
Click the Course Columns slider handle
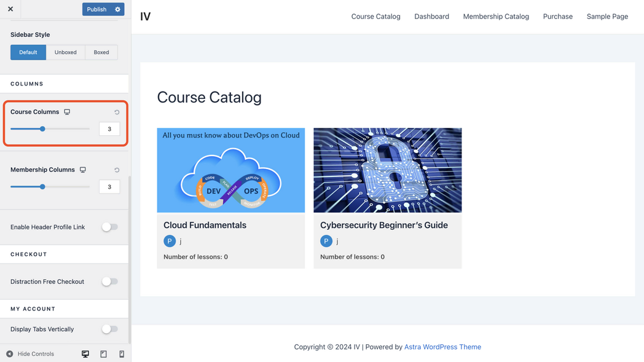pyautogui.click(x=42, y=129)
